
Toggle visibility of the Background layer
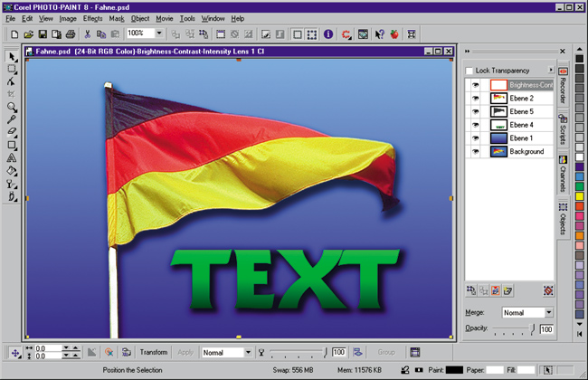[x=475, y=152]
